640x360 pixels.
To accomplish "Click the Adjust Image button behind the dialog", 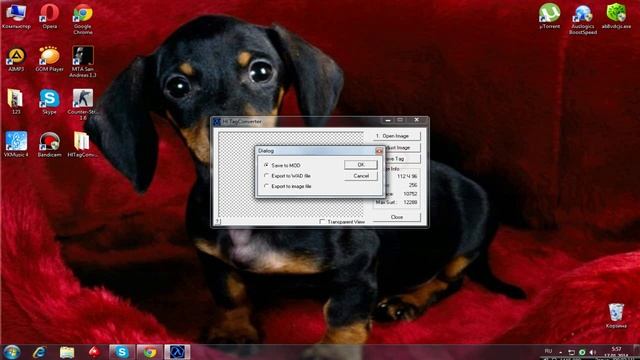I will pos(402,147).
